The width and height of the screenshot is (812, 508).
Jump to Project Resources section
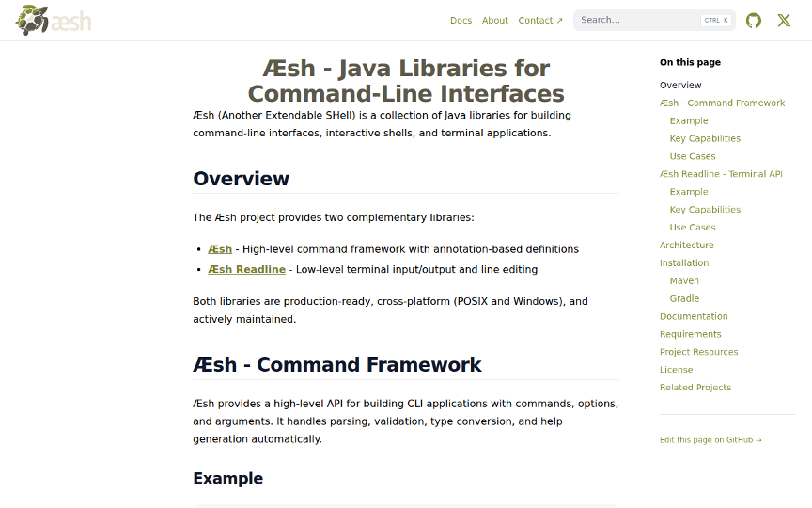[x=698, y=352]
